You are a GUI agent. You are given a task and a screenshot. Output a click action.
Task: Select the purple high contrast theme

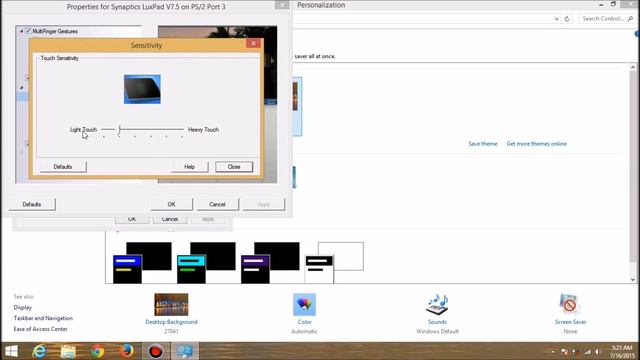pyautogui.click(x=270, y=262)
